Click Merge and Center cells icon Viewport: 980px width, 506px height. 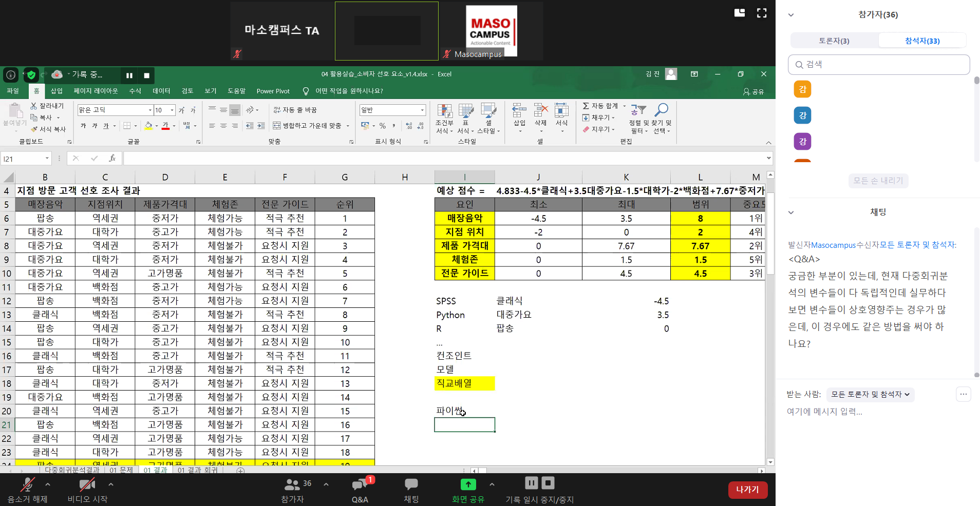tap(277, 126)
